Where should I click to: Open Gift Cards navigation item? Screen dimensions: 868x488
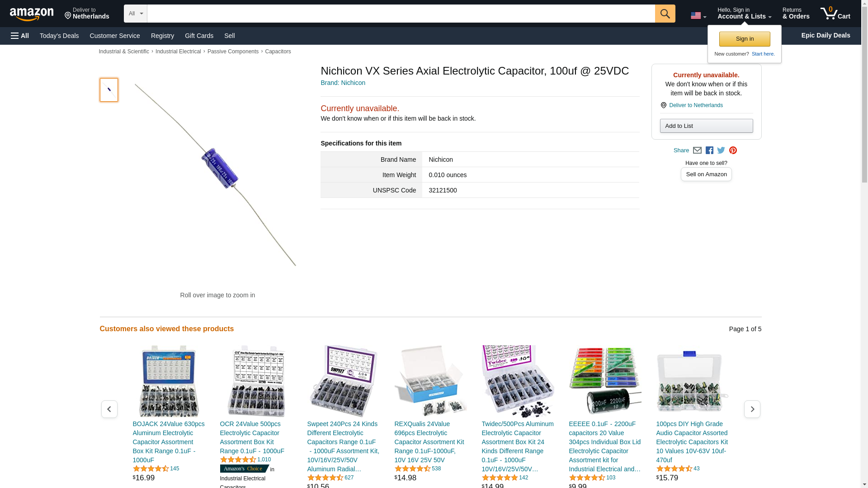199,36
